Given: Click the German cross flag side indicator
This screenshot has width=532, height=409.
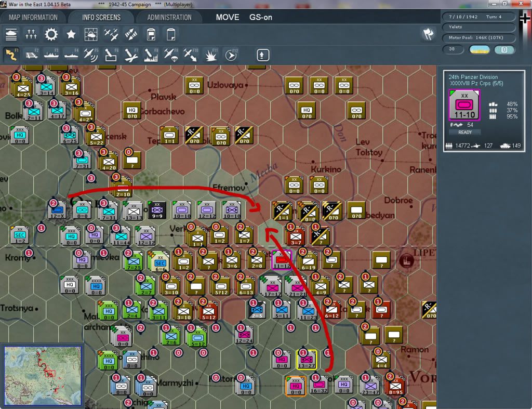Looking at the screenshot, I should (x=525, y=18).
